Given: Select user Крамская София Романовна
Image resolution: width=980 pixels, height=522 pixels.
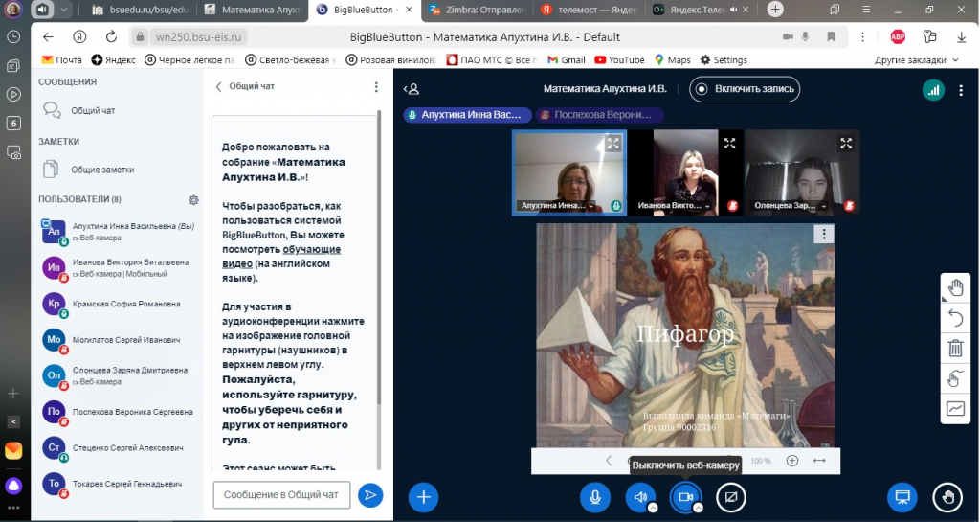Looking at the screenshot, I should tap(119, 304).
